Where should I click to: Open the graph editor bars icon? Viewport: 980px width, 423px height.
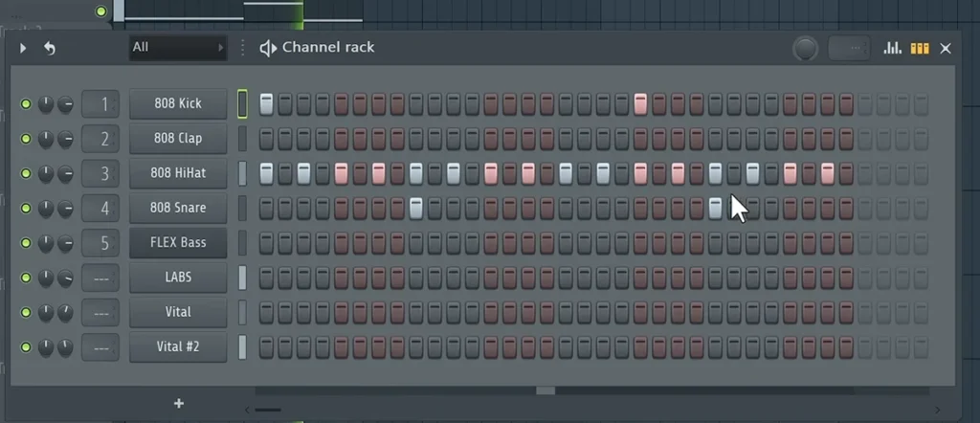pyautogui.click(x=892, y=48)
